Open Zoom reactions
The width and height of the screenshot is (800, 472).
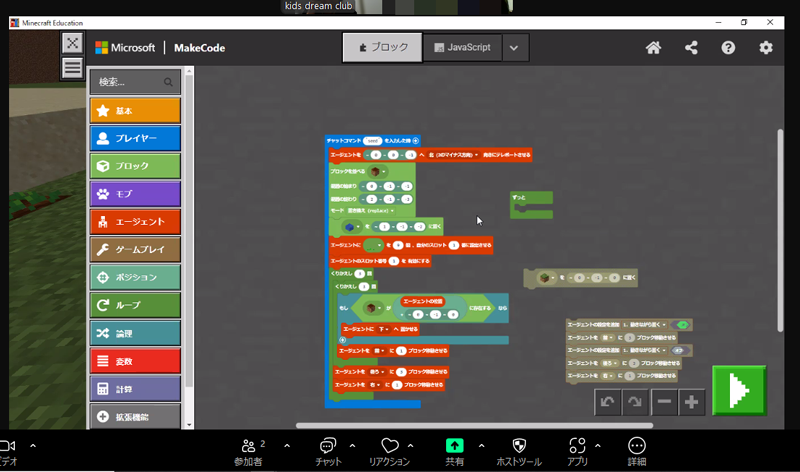[x=389, y=452]
